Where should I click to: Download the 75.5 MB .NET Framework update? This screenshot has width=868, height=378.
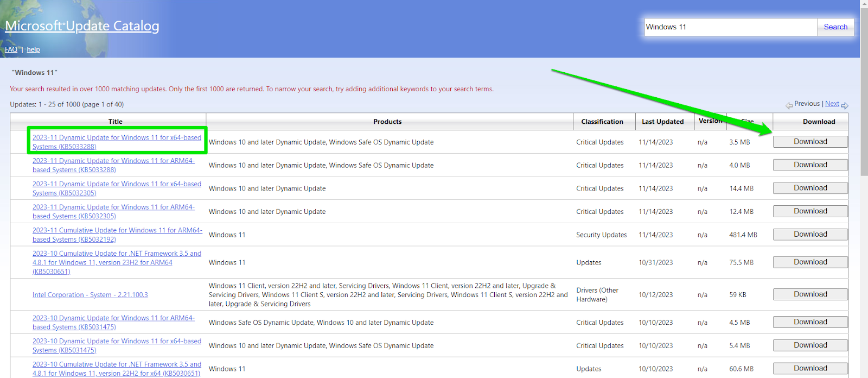click(x=810, y=262)
